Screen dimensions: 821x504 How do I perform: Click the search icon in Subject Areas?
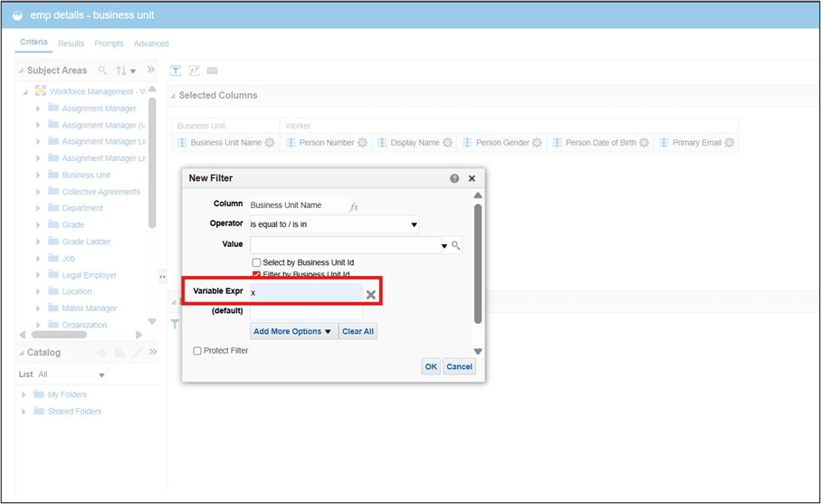(x=103, y=71)
